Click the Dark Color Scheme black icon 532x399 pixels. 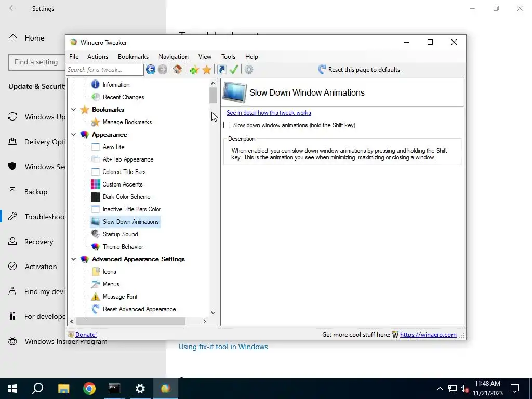pos(96,197)
